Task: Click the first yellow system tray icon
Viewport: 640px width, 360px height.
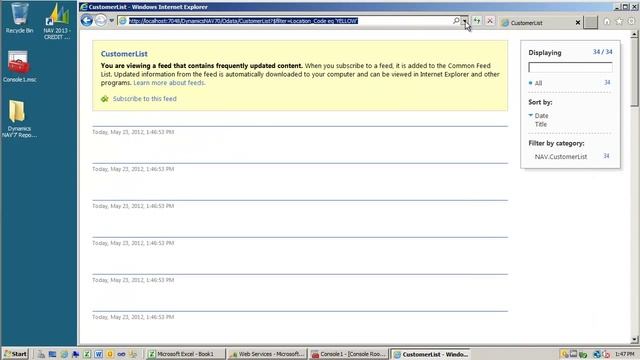Action: tap(564, 354)
